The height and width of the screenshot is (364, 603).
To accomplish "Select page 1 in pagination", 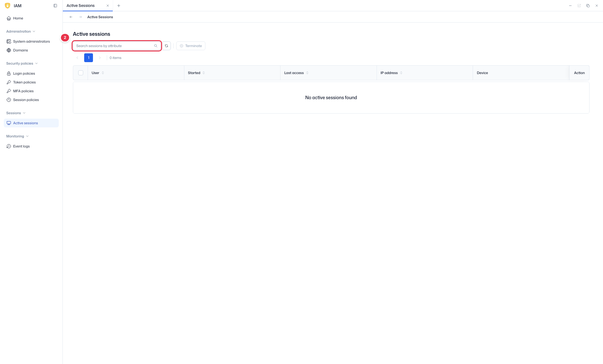I will pos(89,58).
